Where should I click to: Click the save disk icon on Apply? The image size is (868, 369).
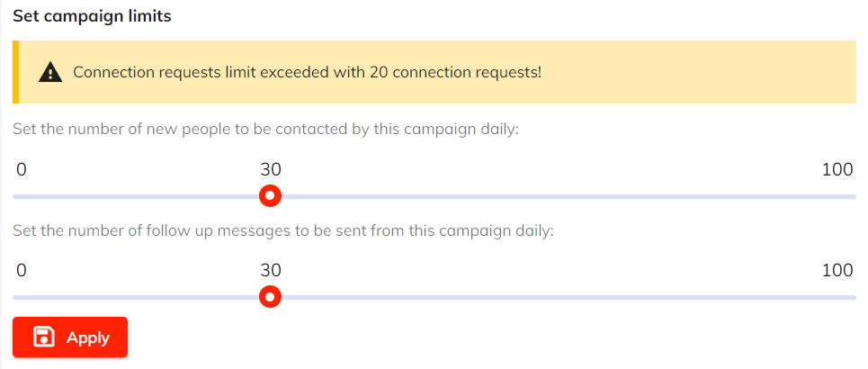point(43,337)
